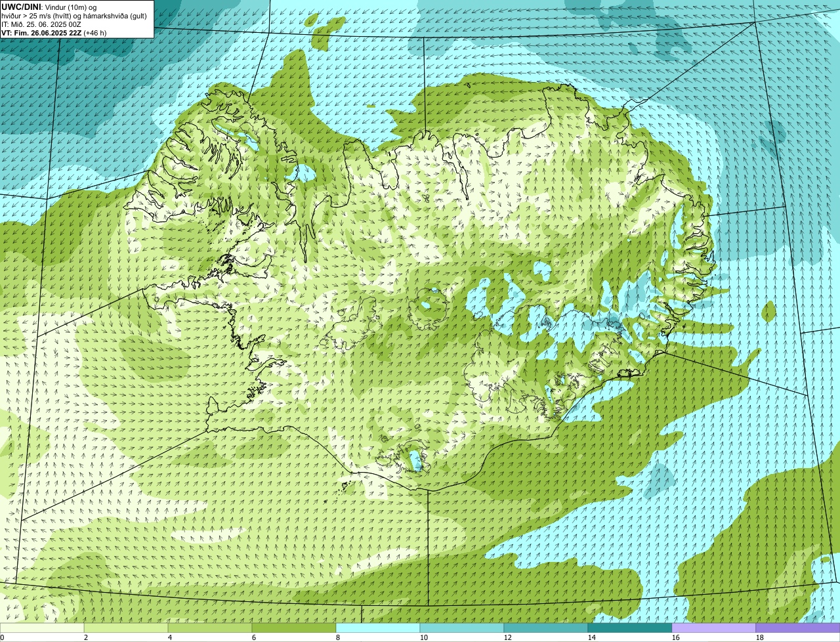Image resolution: width=840 pixels, height=642 pixels.
Task: Click the purple legend swatch above 18 m/s
Action: click(x=798, y=628)
